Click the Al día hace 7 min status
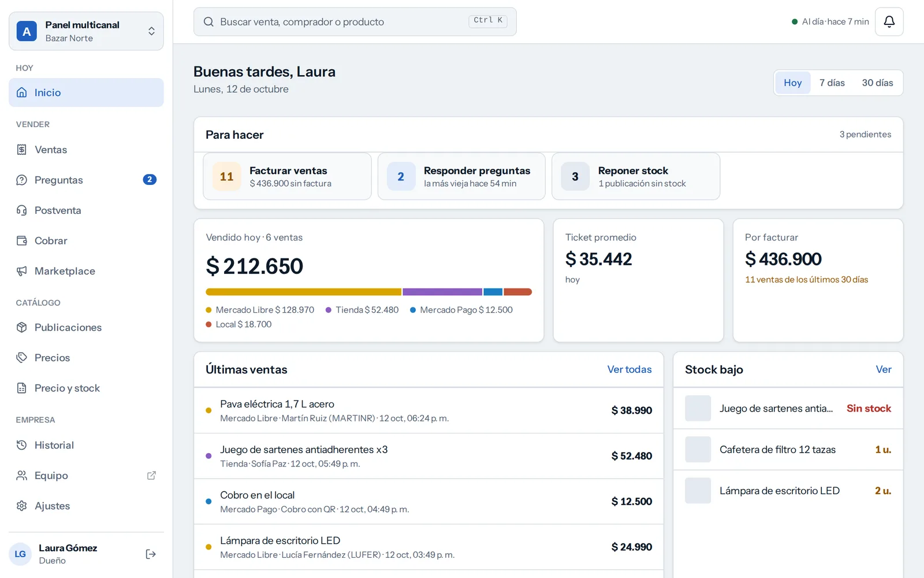This screenshot has width=924, height=578. pos(830,22)
